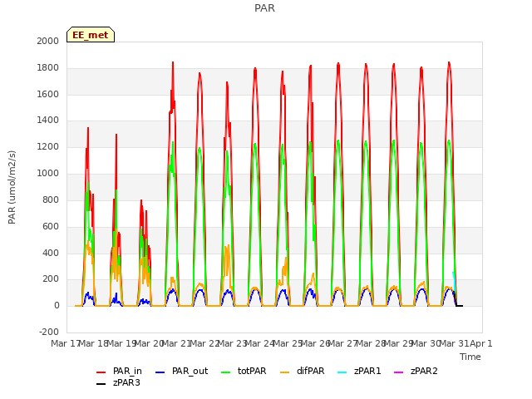Click the orange difPAR peak on Mar 23

click(x=229, y=246)
